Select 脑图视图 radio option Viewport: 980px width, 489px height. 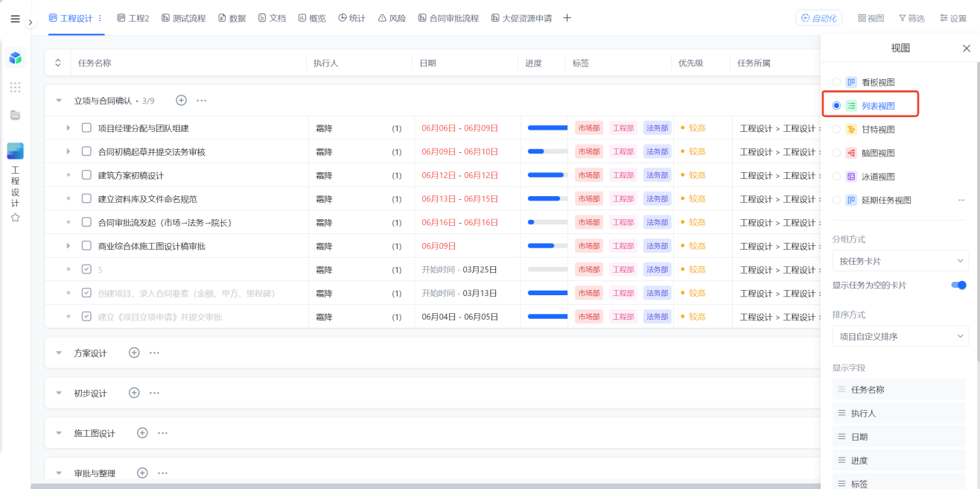pyautogui.click(x=837, y=153)
